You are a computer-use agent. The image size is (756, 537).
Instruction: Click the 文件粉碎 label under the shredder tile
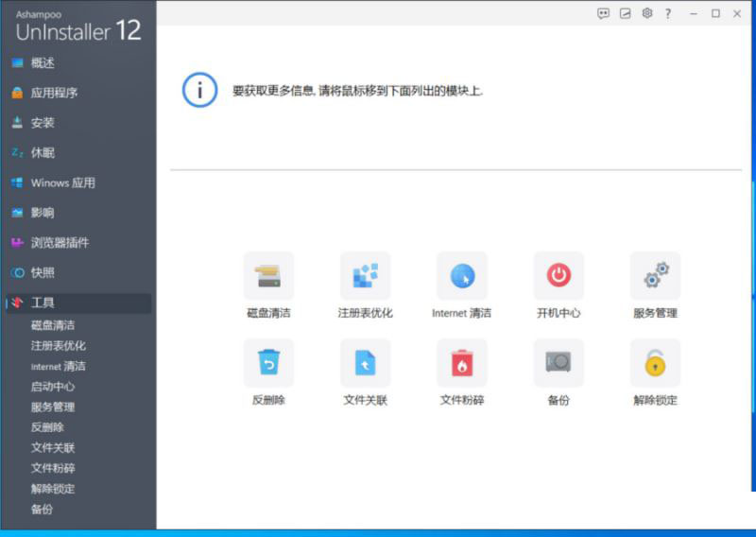tap(462, 400)
